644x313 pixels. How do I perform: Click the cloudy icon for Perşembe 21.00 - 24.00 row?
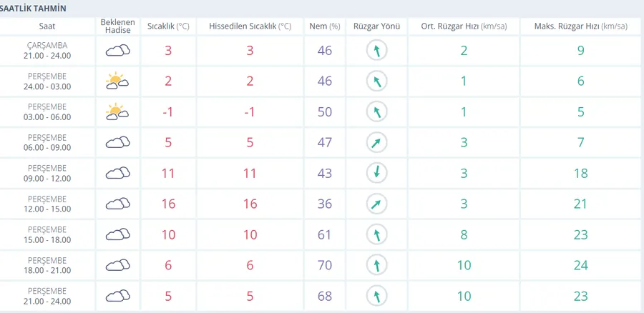tap(118, 296)
